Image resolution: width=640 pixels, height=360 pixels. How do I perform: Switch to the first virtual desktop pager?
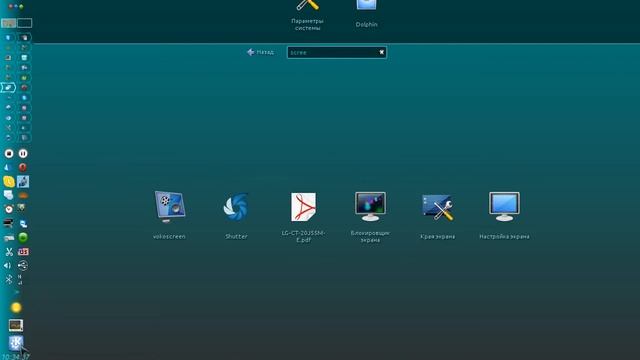(9, 23)
